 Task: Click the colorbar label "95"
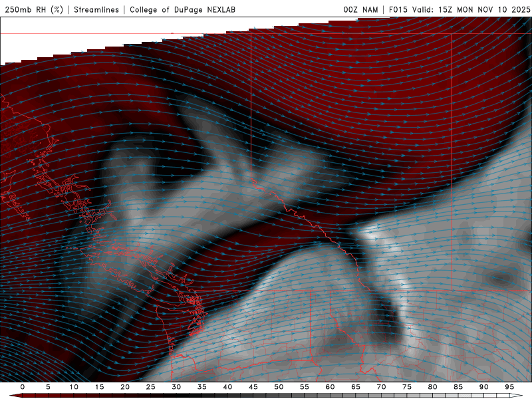pos(509,387)
